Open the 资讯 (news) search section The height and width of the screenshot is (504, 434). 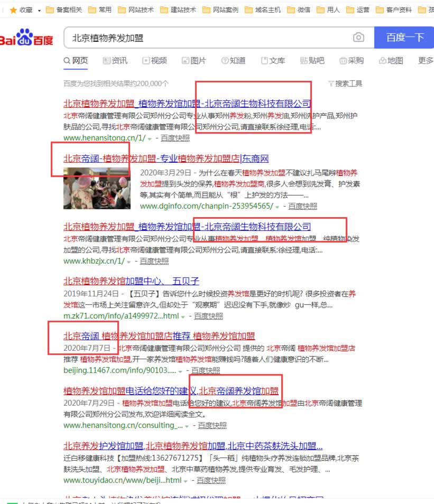119,60
